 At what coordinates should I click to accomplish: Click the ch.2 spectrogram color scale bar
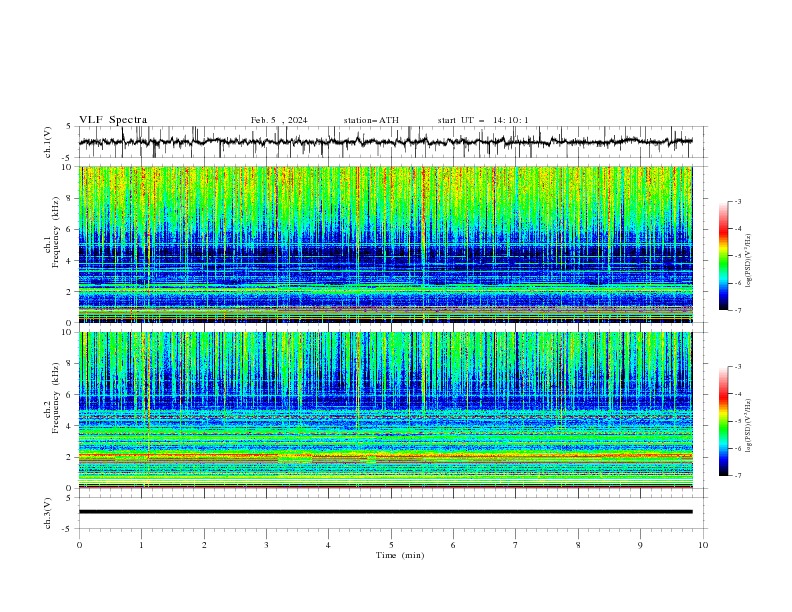coord(723,421)
